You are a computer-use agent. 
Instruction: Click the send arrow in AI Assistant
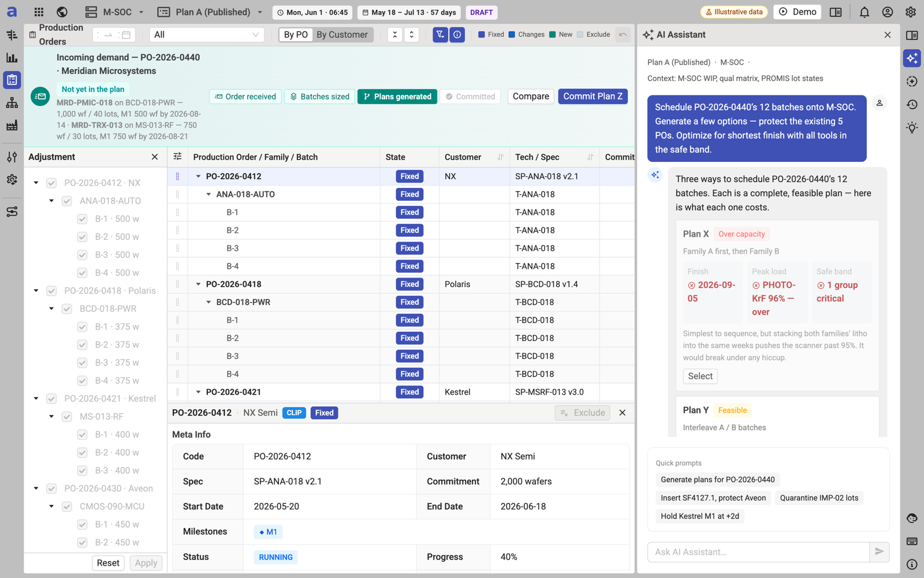click(x=880, y=552)
